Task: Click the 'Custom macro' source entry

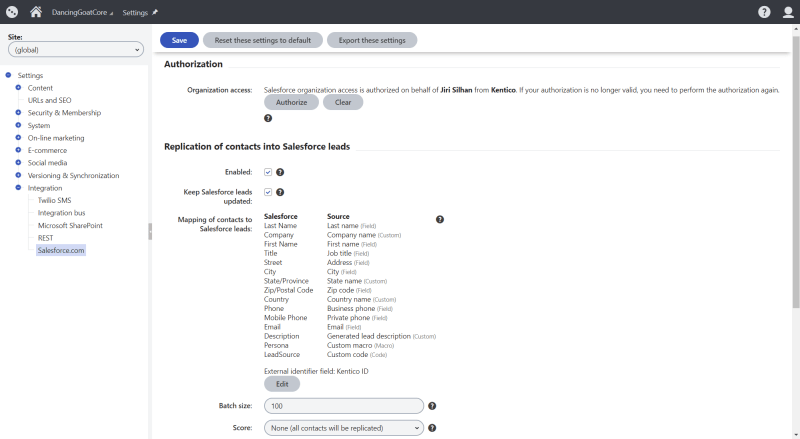Action: click(360, 346)
